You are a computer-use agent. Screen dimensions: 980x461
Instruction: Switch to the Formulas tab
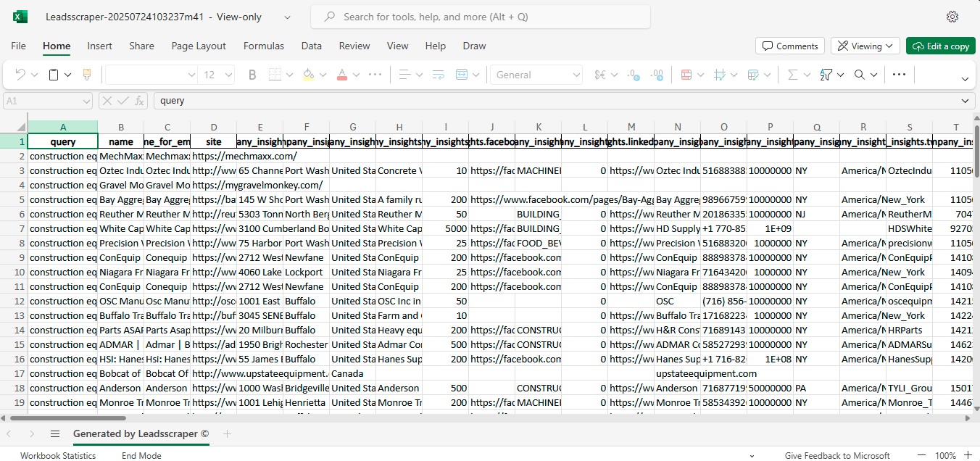tap(264, 46)
